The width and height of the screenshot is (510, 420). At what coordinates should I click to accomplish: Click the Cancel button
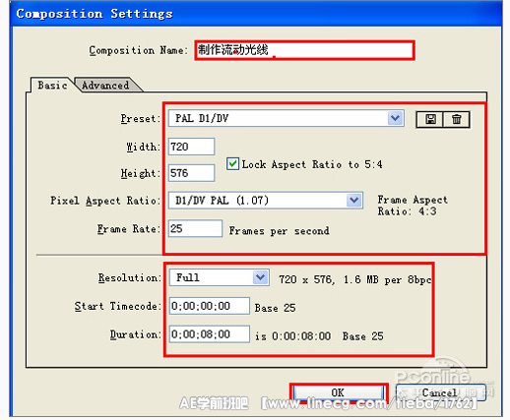(440, 392)
